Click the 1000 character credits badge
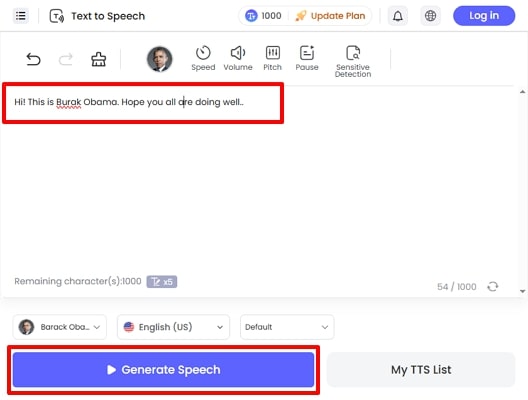Viewport: 528px width, 400px height. [263, 15]
